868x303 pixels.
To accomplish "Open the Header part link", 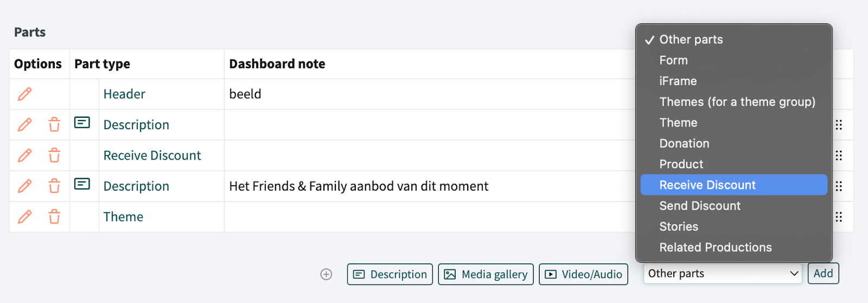I will pos(124,94).
